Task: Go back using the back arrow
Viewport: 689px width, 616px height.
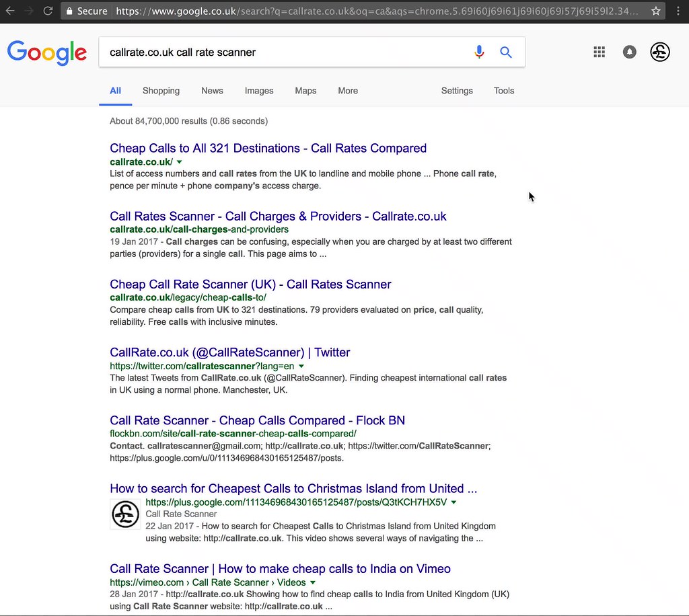Action: pos(10,11)
